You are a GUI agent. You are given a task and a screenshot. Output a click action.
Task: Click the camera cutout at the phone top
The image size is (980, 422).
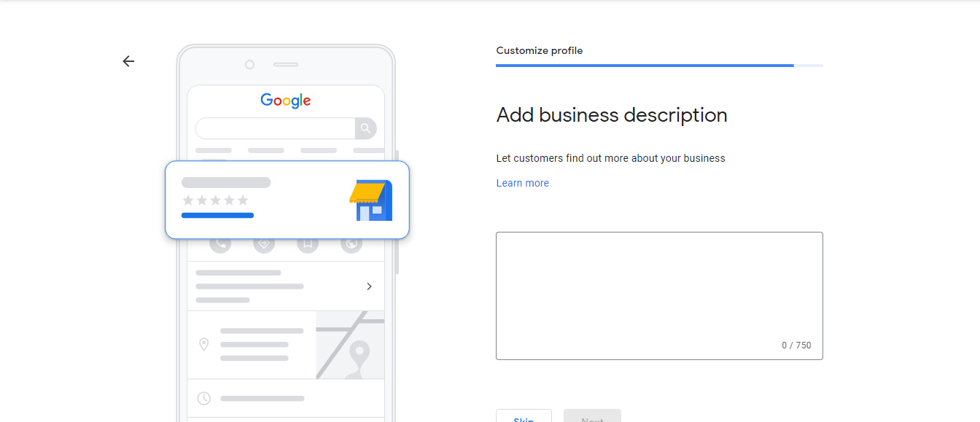[x=249, y=64]
